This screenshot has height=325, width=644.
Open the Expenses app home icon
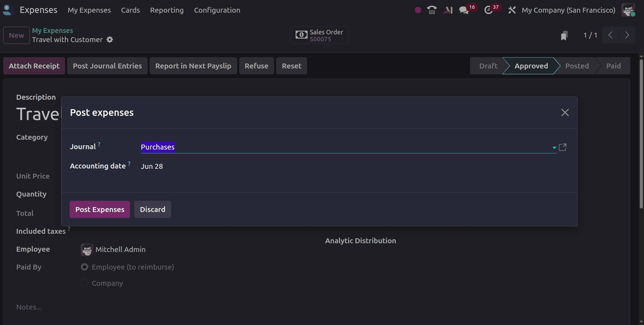(x=8, y=10)
